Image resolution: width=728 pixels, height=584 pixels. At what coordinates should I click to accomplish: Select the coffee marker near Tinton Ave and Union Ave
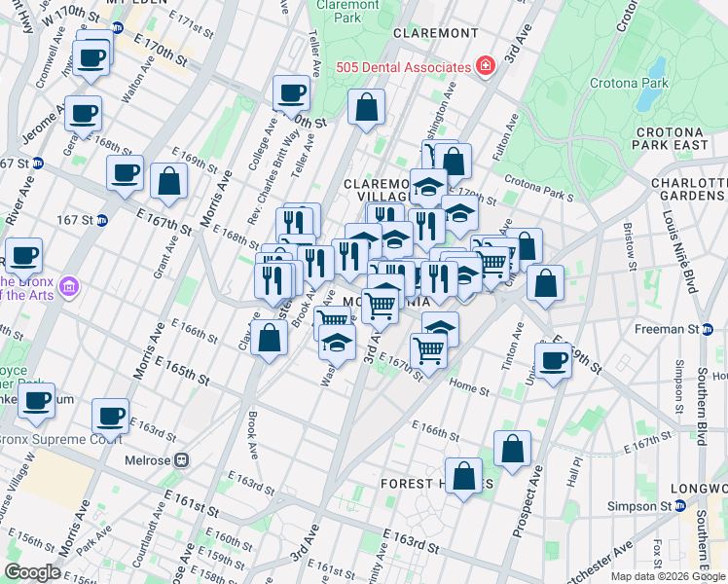coord(553,362)
